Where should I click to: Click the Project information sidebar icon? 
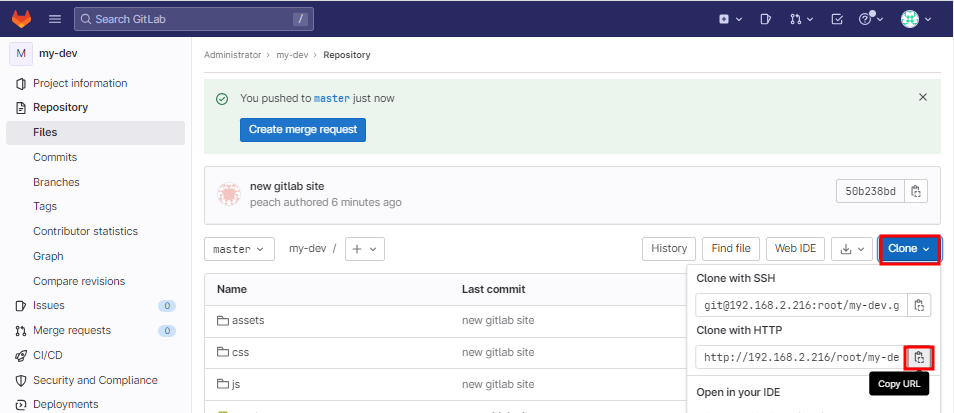pos(21,83)
